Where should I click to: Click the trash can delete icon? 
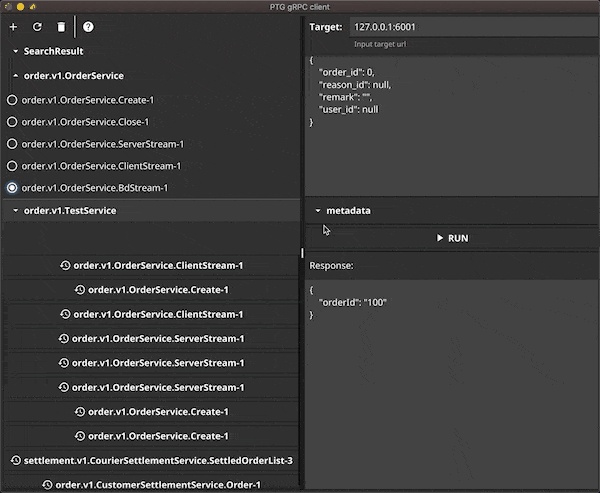61,27
